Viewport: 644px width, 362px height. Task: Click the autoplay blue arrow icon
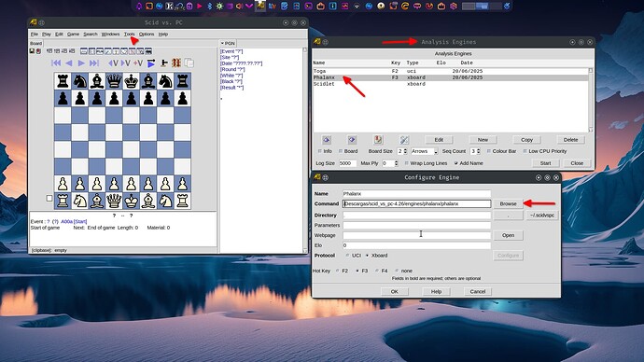[151, 63]
